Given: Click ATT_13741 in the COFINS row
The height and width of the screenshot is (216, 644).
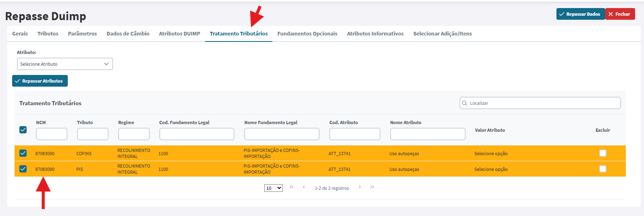Looking at the screenshot, I should tap(339, 154).
